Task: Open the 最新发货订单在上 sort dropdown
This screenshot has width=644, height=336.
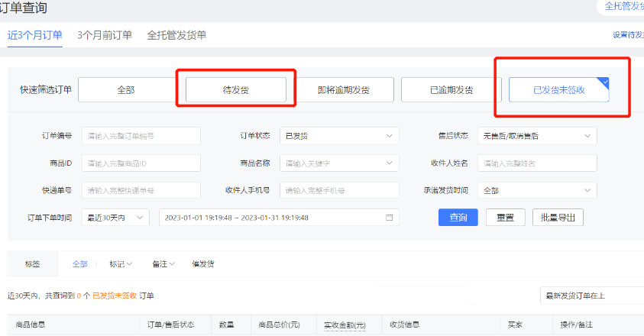Action: (592, 296)
